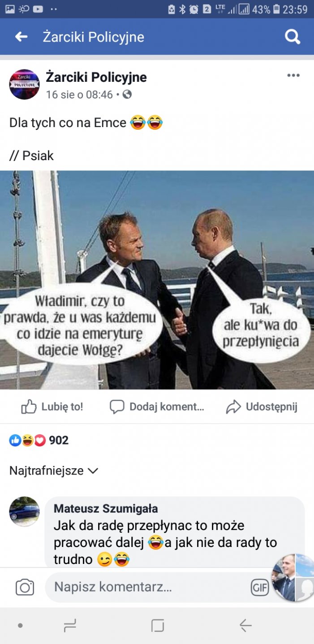Viewport: 314px width, 644px height.
Task: Insert a GIF using the GIF button
Action: tap(260, 587)
